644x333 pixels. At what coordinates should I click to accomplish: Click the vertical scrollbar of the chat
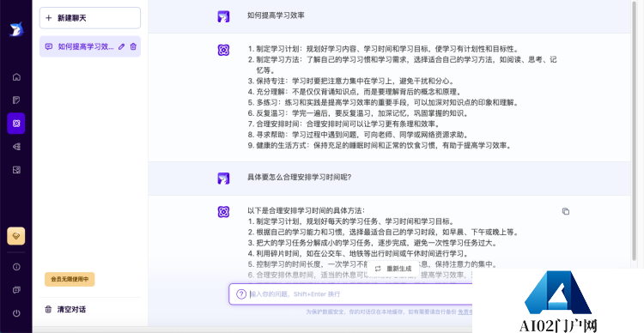(x=634, y=131)
